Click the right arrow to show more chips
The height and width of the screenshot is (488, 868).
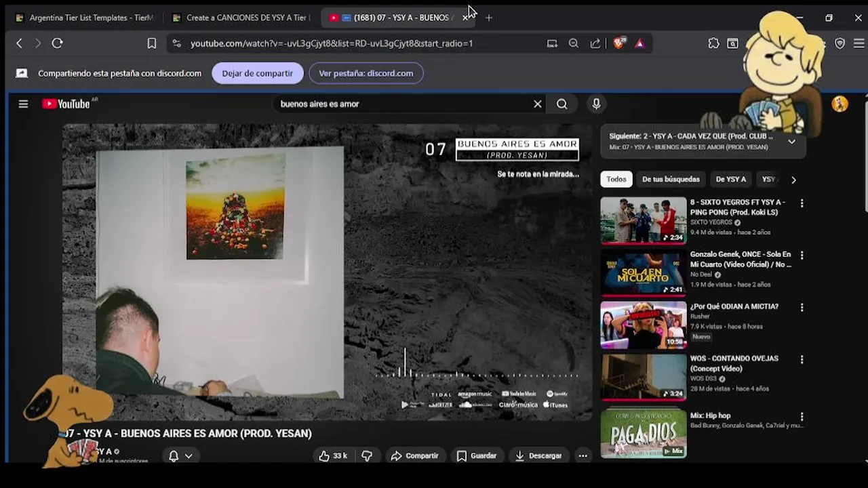[793, 180]
